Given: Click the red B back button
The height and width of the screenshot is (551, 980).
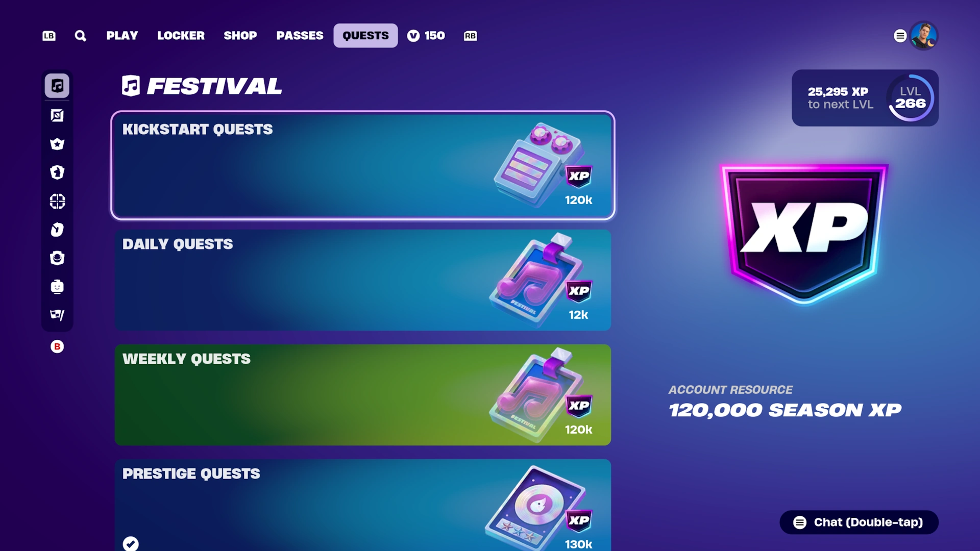Looking at the screenshot, I should (x=57, y=346).
